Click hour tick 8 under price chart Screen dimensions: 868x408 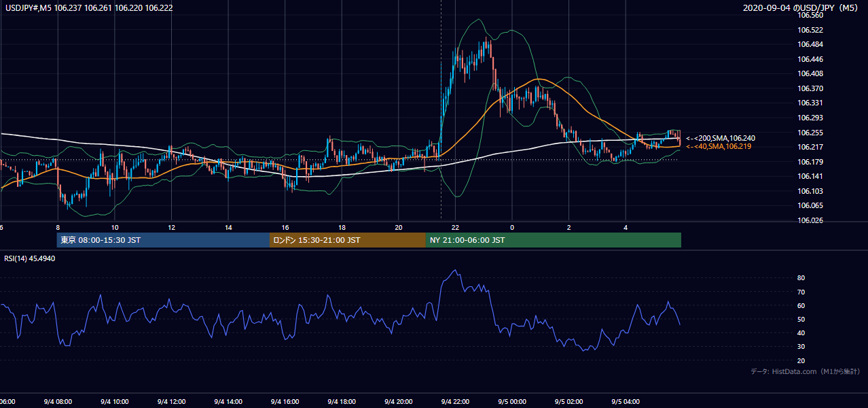click(x=58, y=227)
